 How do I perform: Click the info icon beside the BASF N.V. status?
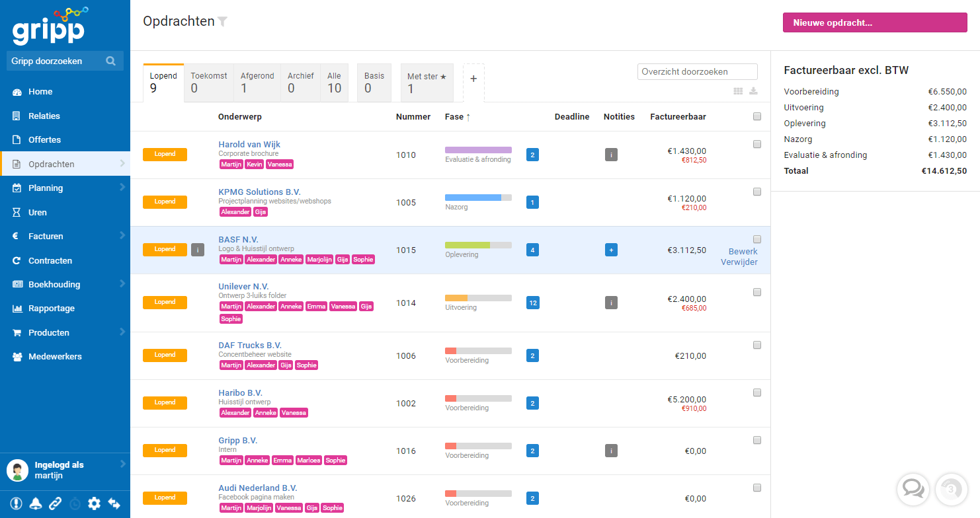point(198,250)
